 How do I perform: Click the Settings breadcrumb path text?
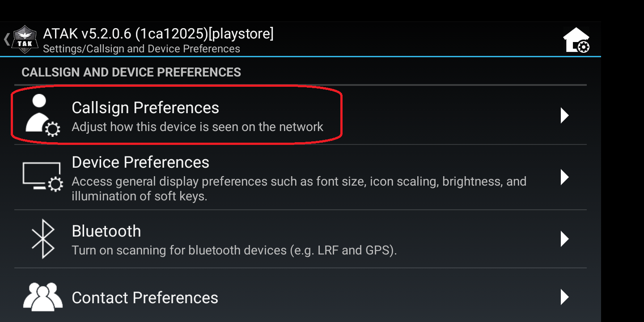(x=141, y=49)
